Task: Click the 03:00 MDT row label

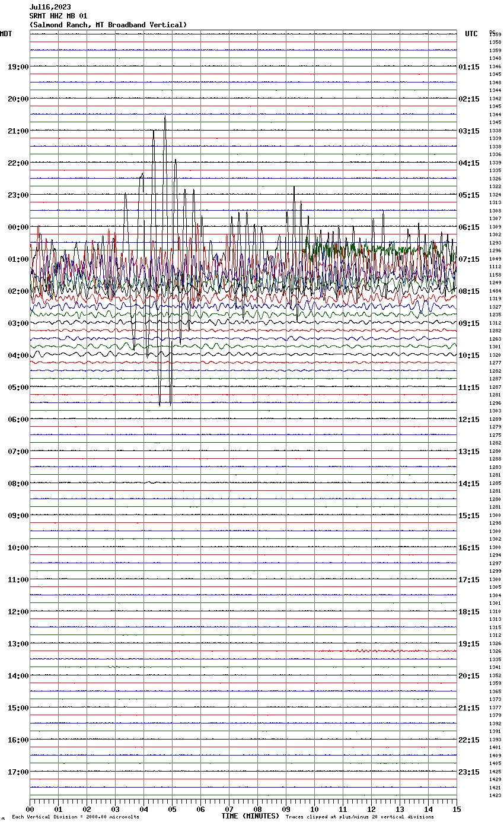Action: tap(18, 323)
